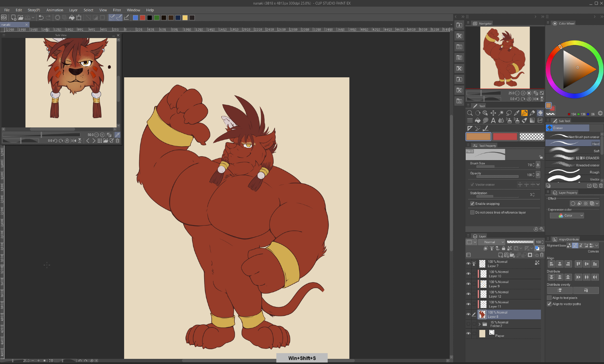Select the Zoom magnifier tool
The image size is (604, 364).
(470, 113)
